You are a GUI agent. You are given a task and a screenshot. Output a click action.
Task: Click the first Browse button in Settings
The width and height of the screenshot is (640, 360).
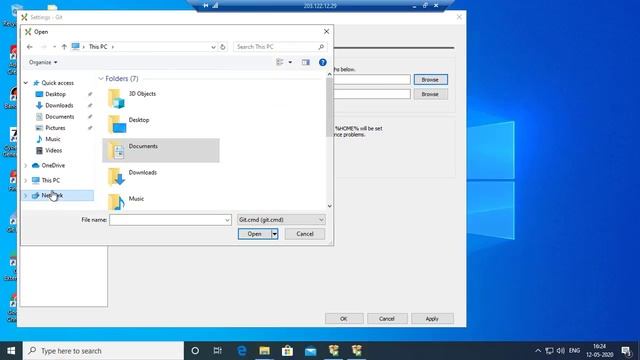click(x=431, y=80)
